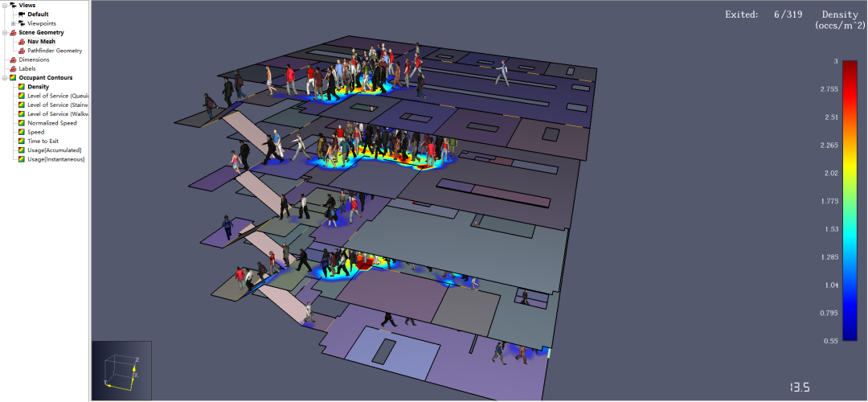Expand the Viewpoints tree node
This screenshot has width=868, height=402.
tap(14, 23)
